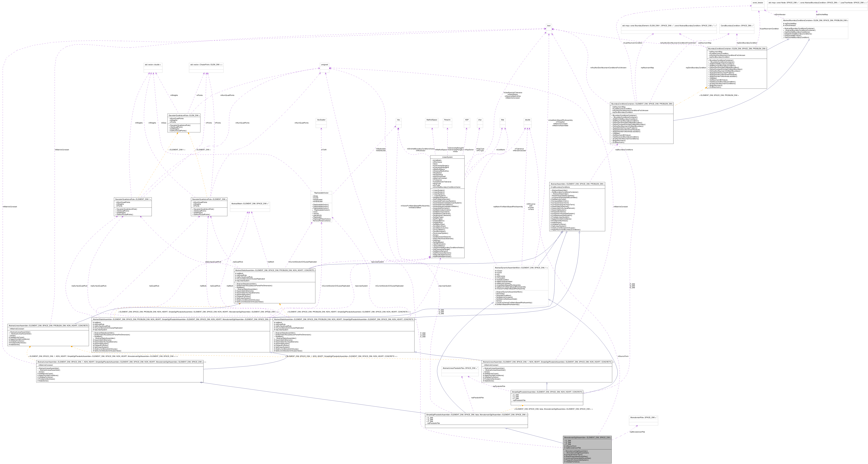Click the mKspSolver edge label

[x=469, y=150]
